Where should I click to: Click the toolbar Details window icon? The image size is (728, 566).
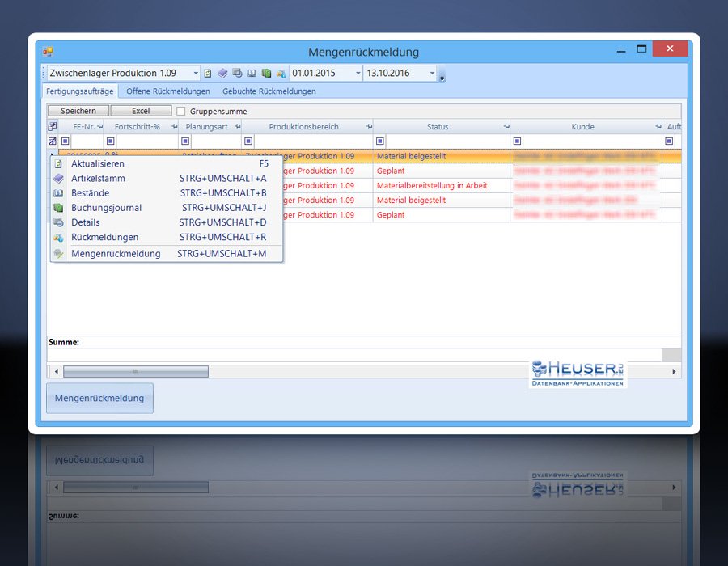[x=237, y=74]
